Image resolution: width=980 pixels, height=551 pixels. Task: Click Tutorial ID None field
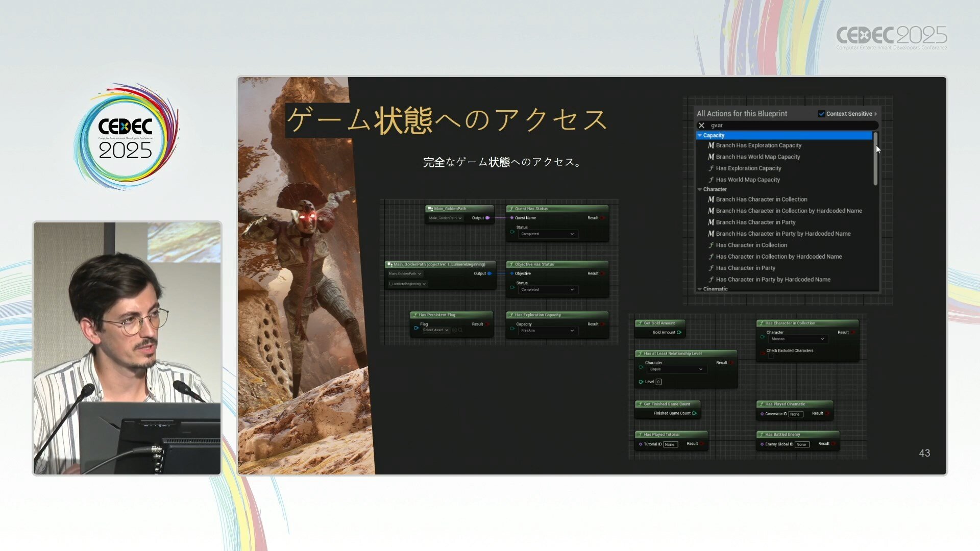click(x=670, y=445)
